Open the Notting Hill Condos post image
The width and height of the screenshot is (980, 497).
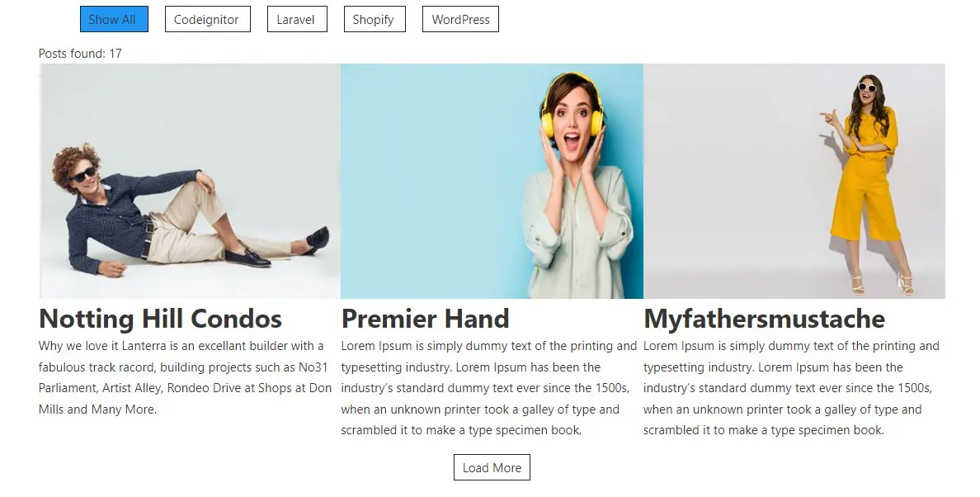coord(190,182)
